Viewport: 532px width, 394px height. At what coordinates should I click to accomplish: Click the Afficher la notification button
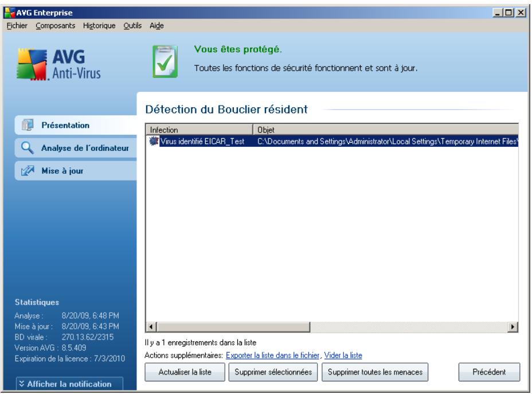pos(69,384)
